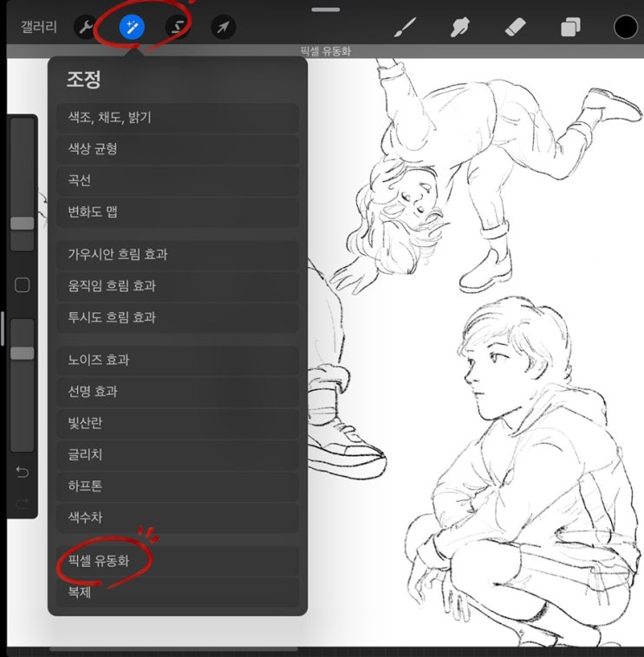
Task: Tap the sidebar modify square button
Action: coord(23,285)
